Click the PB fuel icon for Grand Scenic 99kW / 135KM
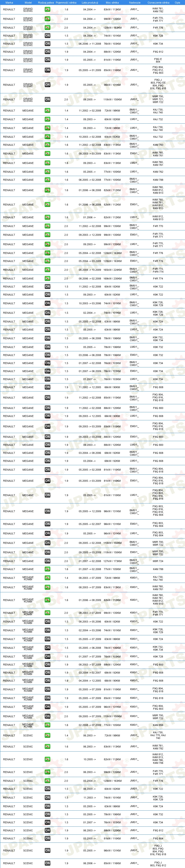 [x=48, y=19]
